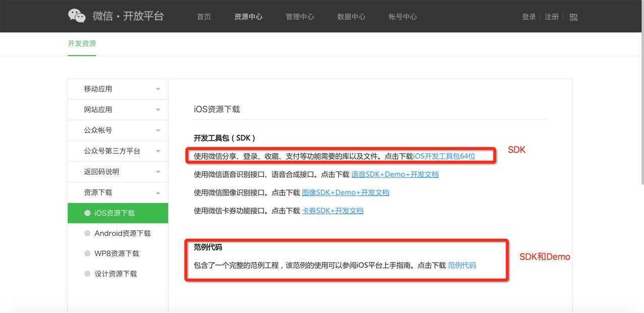Click the WeChat Open Platform logo

[116, 16]
